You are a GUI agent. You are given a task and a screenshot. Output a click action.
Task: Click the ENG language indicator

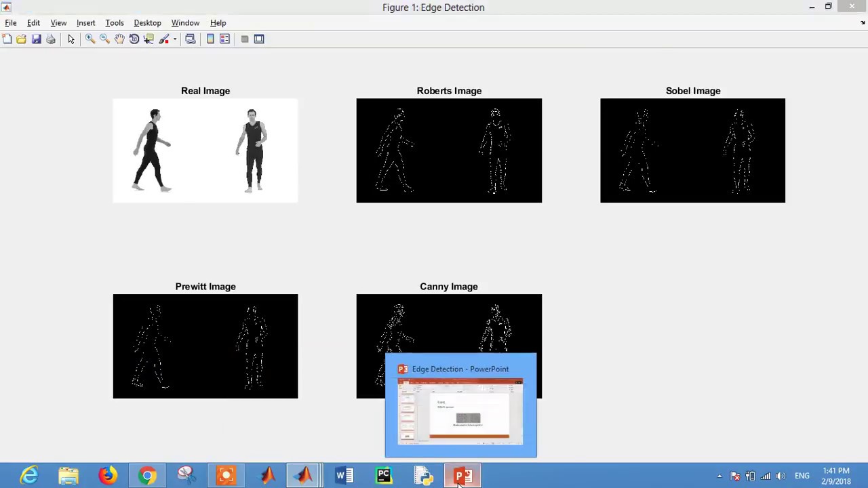click(802, 476)
